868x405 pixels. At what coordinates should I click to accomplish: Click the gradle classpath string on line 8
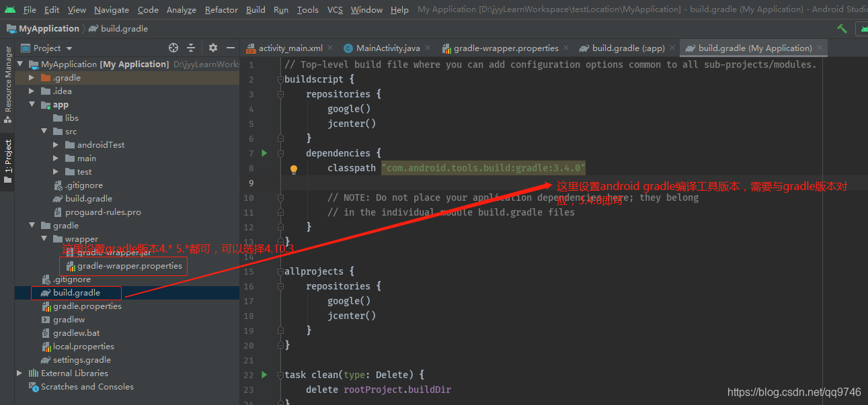click(483, 168)
